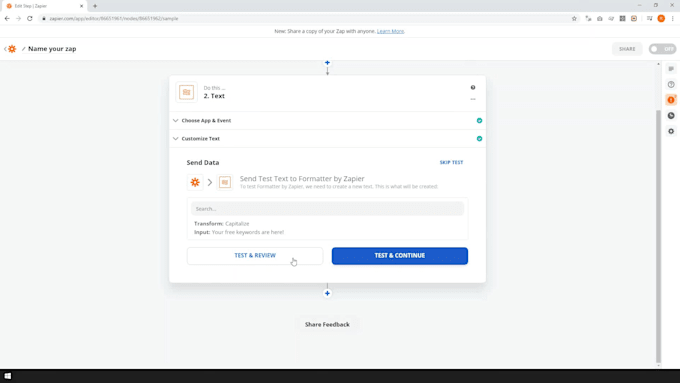Open a new browser tab
680x383 pixels.
[x=95, y=6]
